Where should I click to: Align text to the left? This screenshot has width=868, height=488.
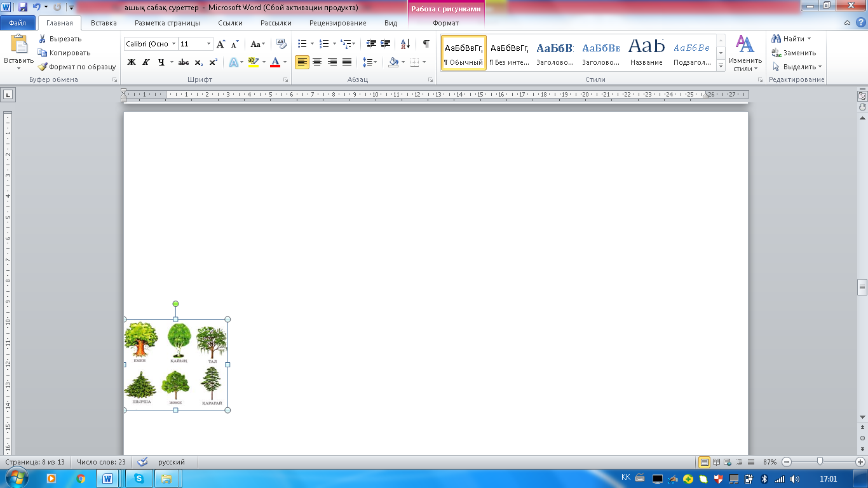(x=302, y=62)
